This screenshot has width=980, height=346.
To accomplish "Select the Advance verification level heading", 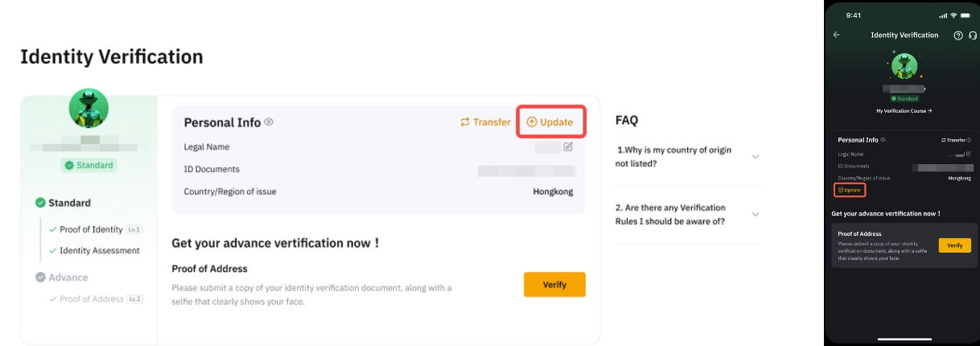I will (x=68, y=277).
